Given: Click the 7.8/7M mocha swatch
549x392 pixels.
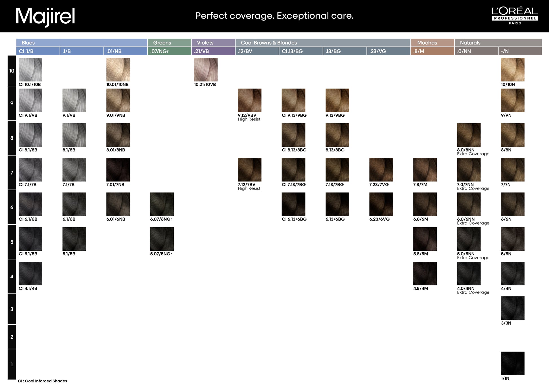Looking at the screenshot, I should pos(425,169).
